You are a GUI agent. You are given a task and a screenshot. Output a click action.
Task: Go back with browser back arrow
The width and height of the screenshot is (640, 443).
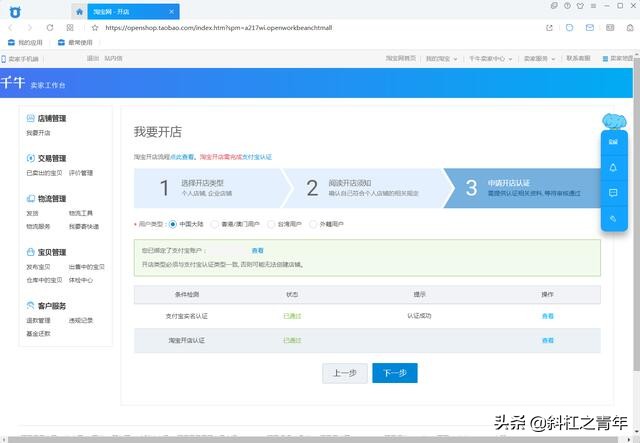[x=10, y=28]
